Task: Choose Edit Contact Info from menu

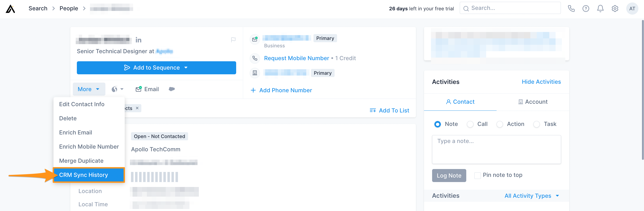Action: point(89,104)
